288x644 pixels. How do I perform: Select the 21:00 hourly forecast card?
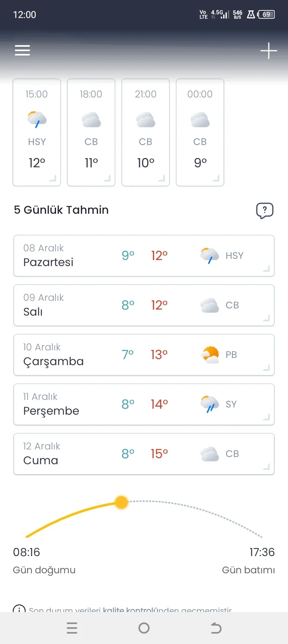pos(146,133)
